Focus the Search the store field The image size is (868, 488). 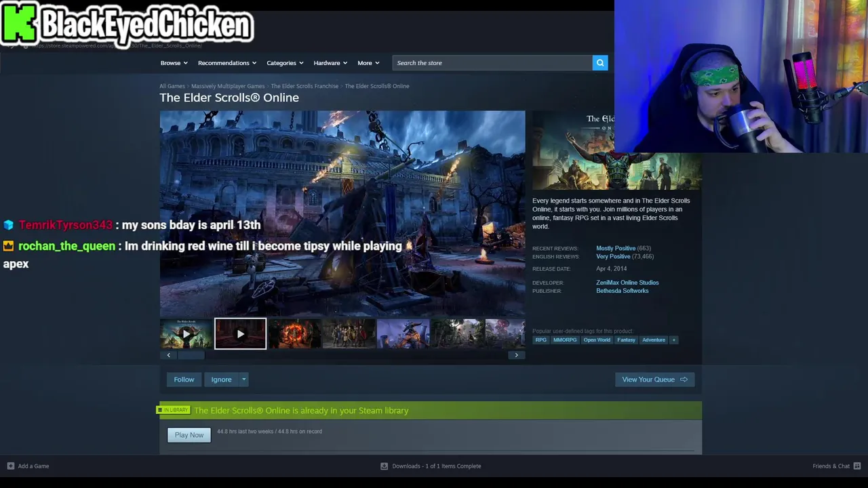[x=492, y=63]
